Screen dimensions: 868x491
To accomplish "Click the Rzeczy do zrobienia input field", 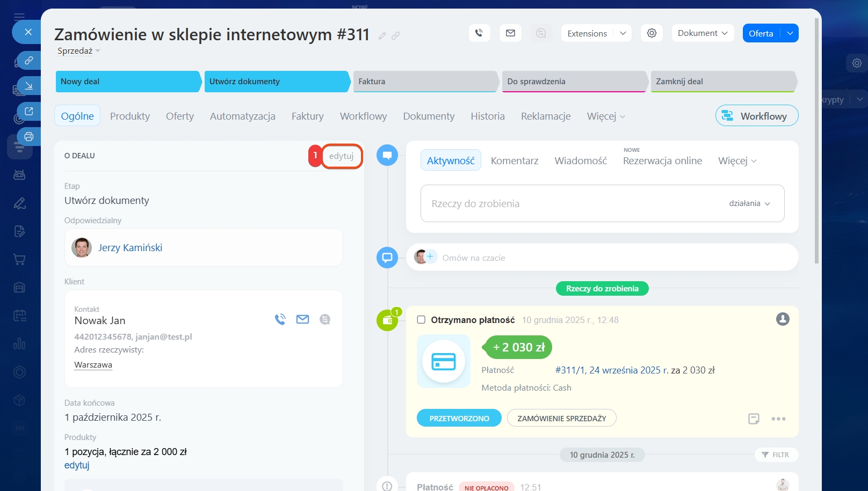I will point(564,203).
